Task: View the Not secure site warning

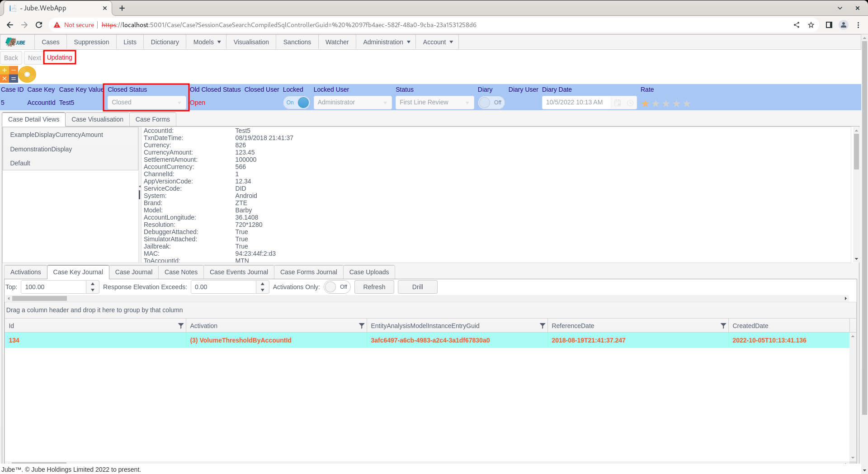Action: tap(74, 25)
